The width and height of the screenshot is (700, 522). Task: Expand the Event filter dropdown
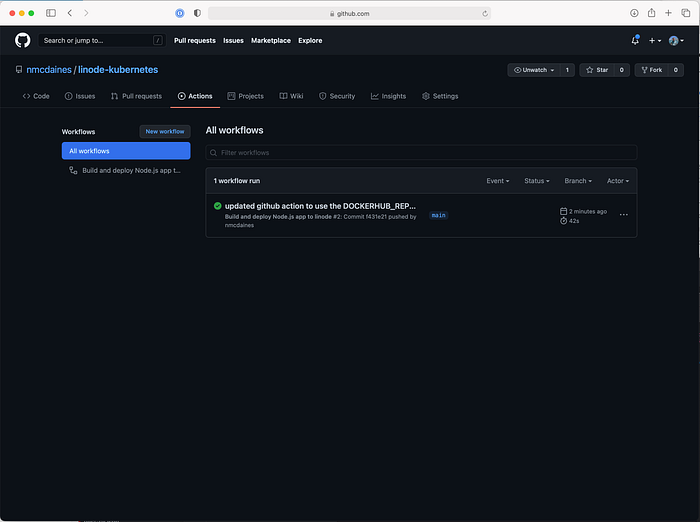coord(498,181)
